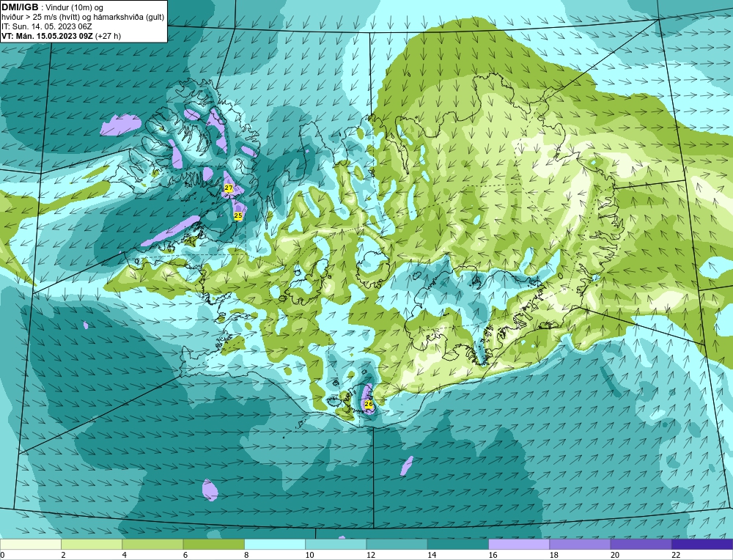Viewport: 733px width, 560px height.
Task: Click the hviður > 25 m/s legend line
Action: (x=83, y=18)
